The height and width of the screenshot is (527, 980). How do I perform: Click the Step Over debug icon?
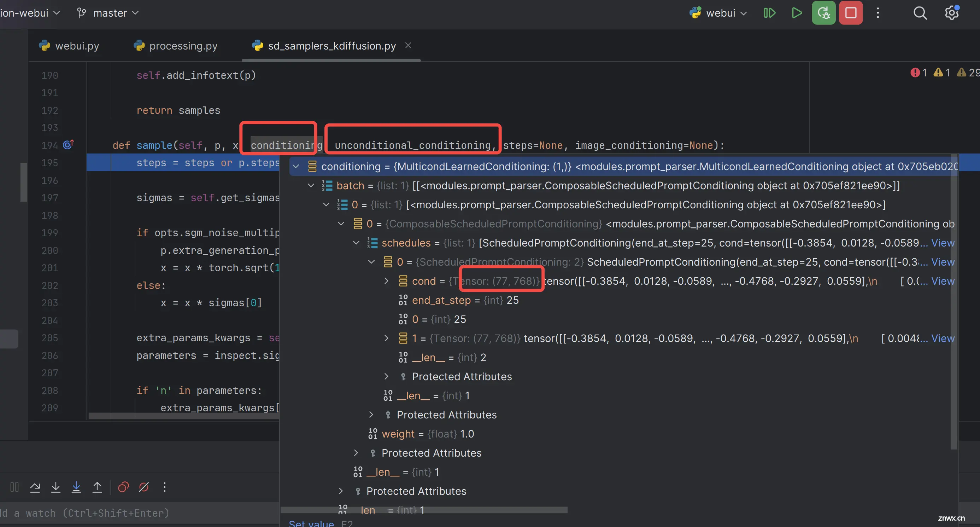[35, 487]
